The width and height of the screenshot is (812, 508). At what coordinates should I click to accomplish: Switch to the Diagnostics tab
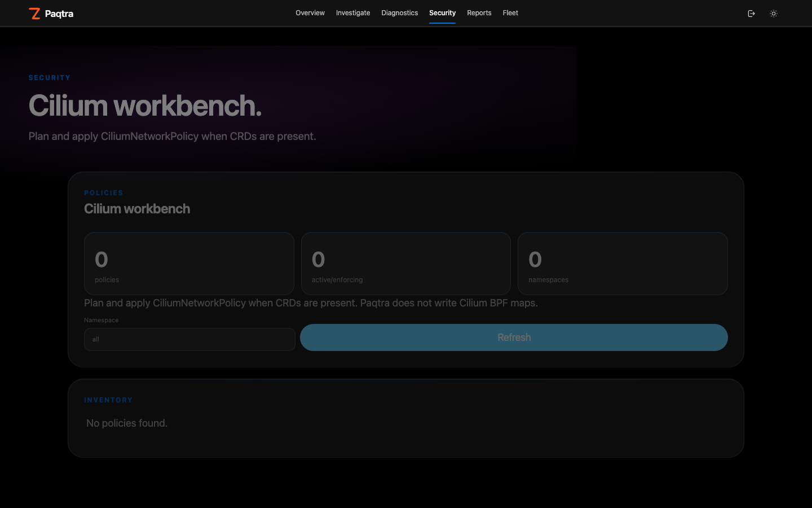400,13
